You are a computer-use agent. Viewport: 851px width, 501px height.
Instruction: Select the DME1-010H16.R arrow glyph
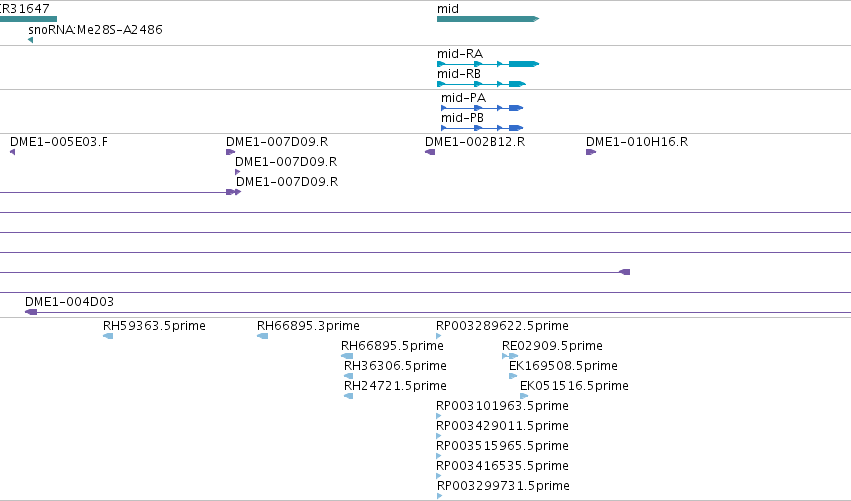[591, 152]
